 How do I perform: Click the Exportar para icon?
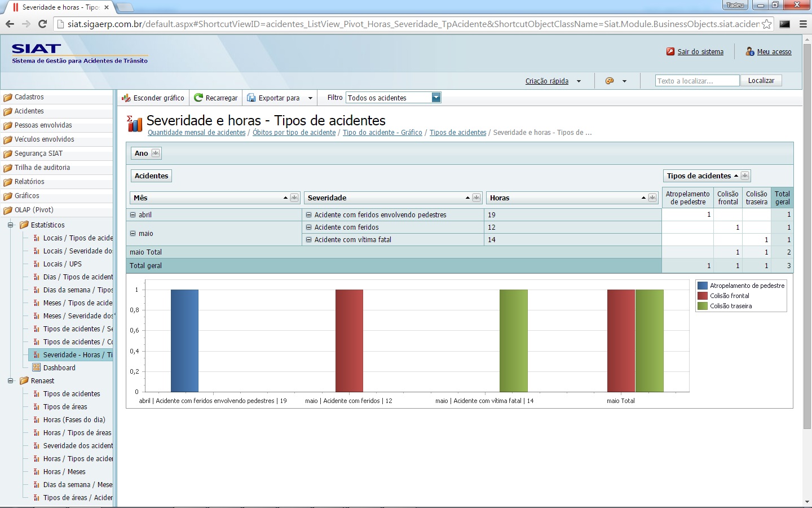tap(251, 98)
